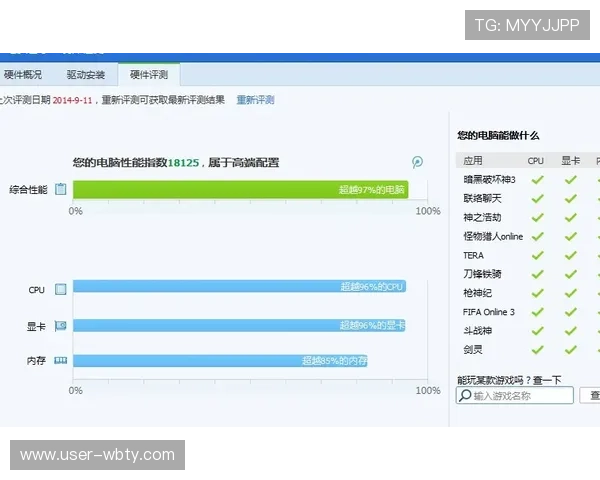
Task: Click the 查 button next to search
Action: [x=590, y=395]
